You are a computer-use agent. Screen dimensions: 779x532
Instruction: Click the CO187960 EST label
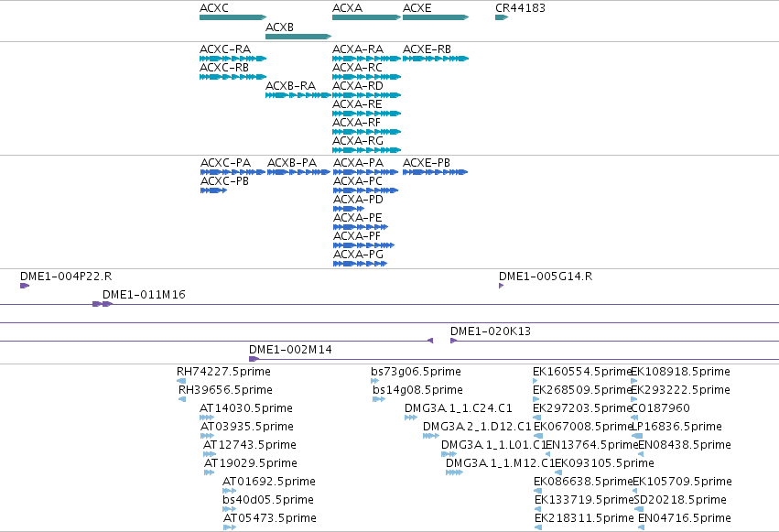click(x=661, y=408)
